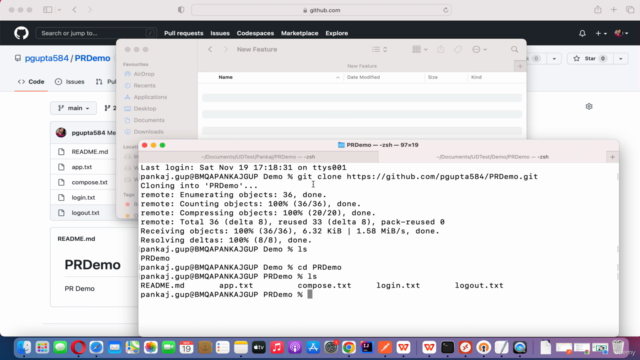Open PRDemo repository link
Image resolution: width=640 pixels, height=360 pixels.
pos(92,58)
